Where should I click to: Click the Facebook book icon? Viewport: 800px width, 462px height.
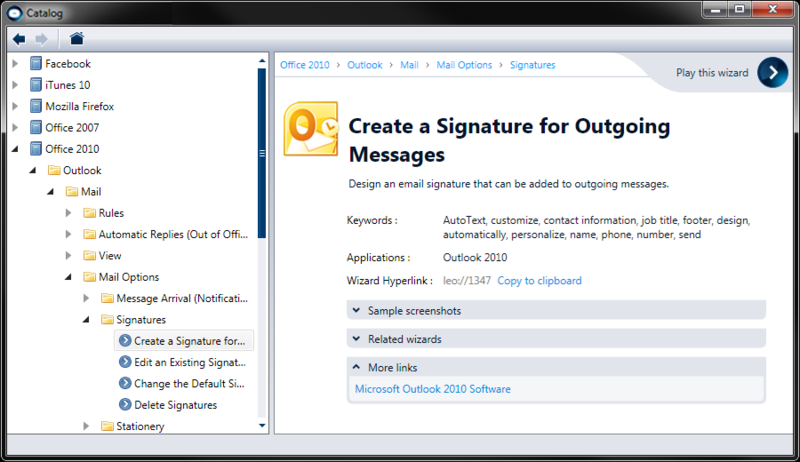tap(36, 64)
